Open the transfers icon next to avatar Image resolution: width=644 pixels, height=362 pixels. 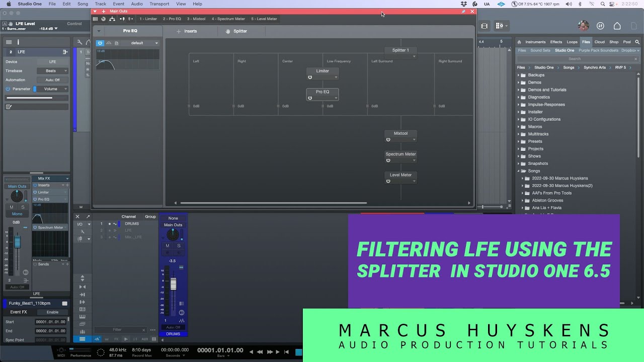[600, 26]
